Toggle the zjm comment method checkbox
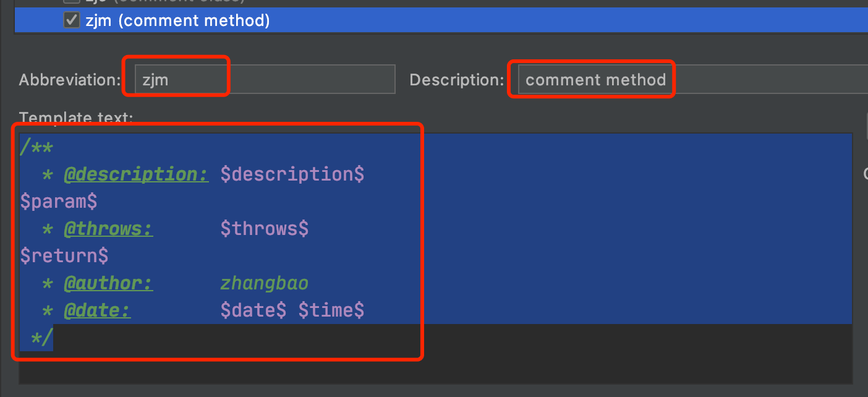The height and width of the screenshot is (397, 868). click(x=72, y=21)
